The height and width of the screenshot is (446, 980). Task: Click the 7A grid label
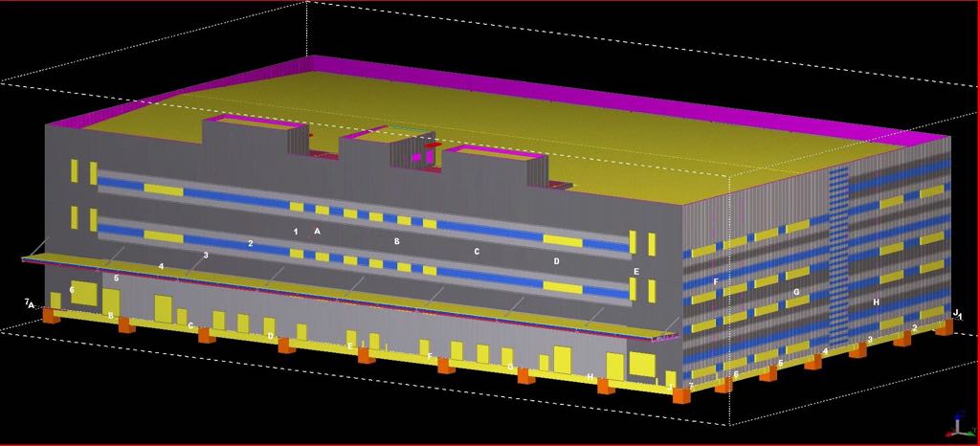29,303
